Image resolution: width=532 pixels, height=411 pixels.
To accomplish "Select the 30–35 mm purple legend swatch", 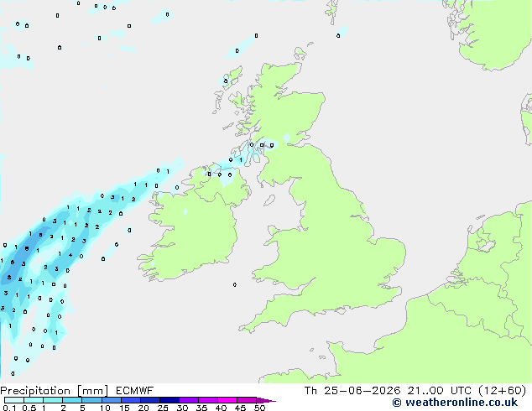I will pos(189,400).
